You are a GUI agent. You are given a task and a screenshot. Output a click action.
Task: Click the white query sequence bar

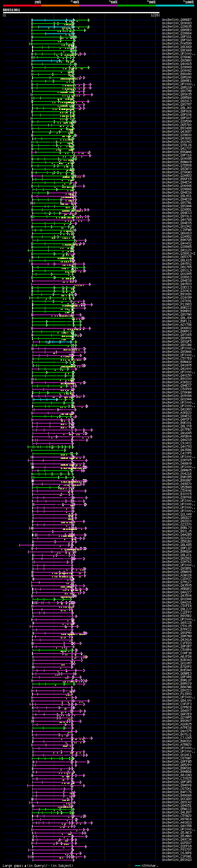point(81,13)
